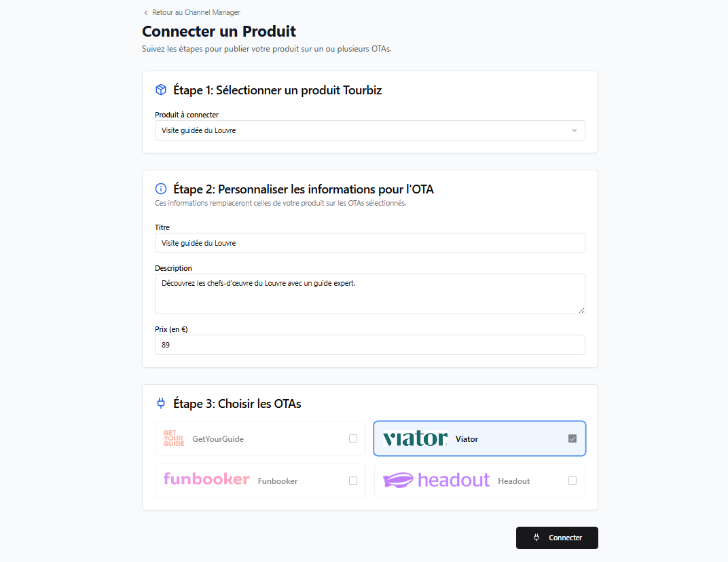
Task: Check the Headout checkbox
Action: click(572, 481)
